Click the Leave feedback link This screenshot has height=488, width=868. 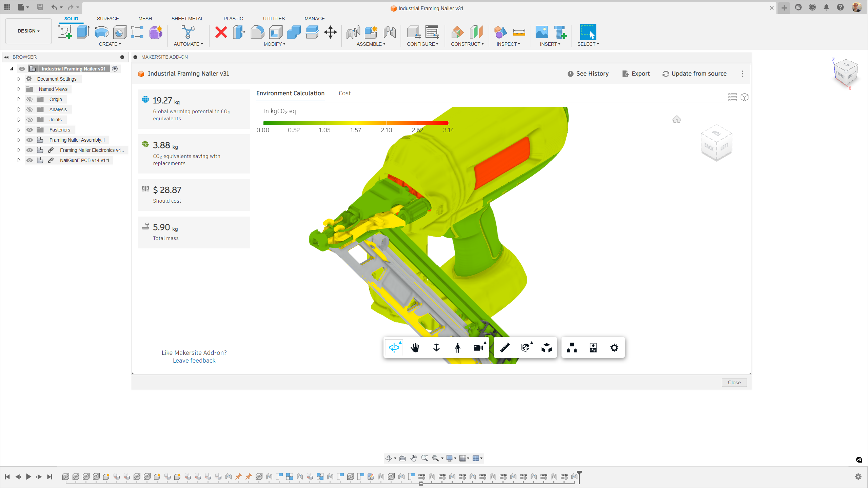(x=194, y=361)
